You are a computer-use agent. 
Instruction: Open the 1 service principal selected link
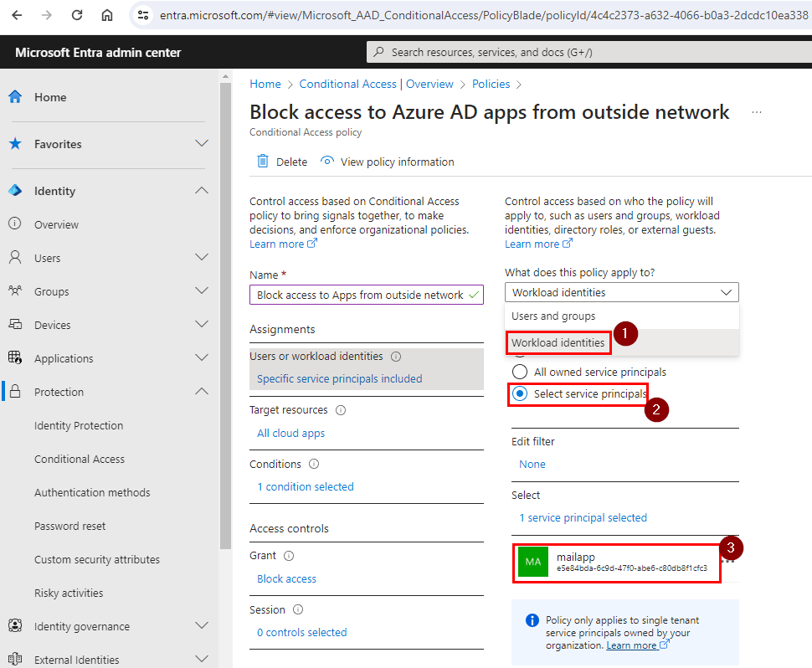click(x=583, y=517)
